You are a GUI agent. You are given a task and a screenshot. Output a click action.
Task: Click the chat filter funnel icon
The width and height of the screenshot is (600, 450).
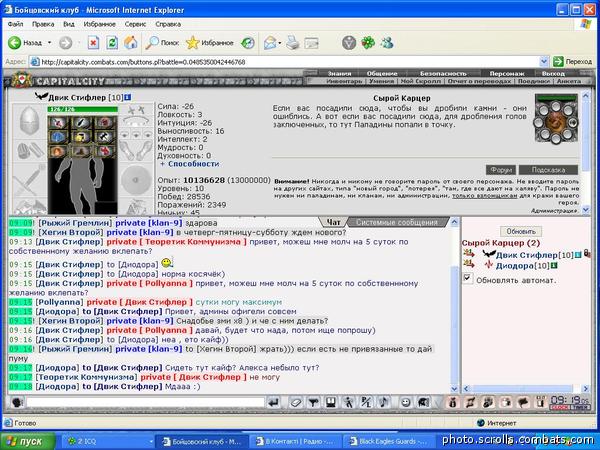point(313,402)
